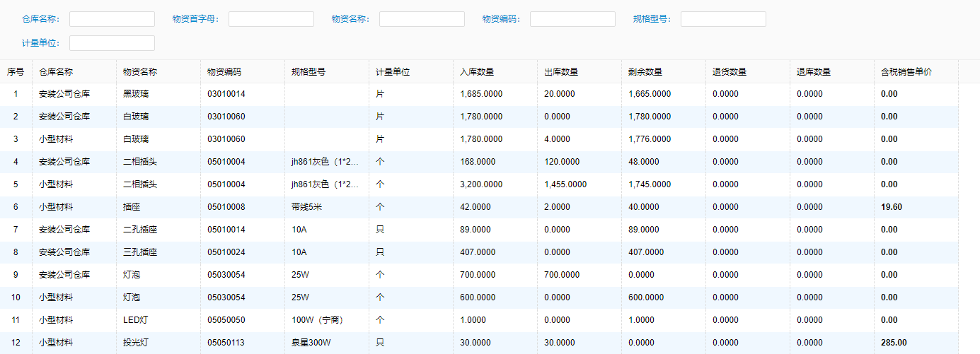Click specification 100W（宁商）
The height and width of the screenshot is (354, 980).
tap(317, 320)
